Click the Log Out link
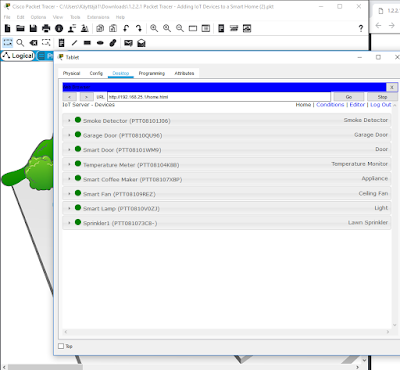The width and height of the screenshot is (400, 370). [381, 105]
